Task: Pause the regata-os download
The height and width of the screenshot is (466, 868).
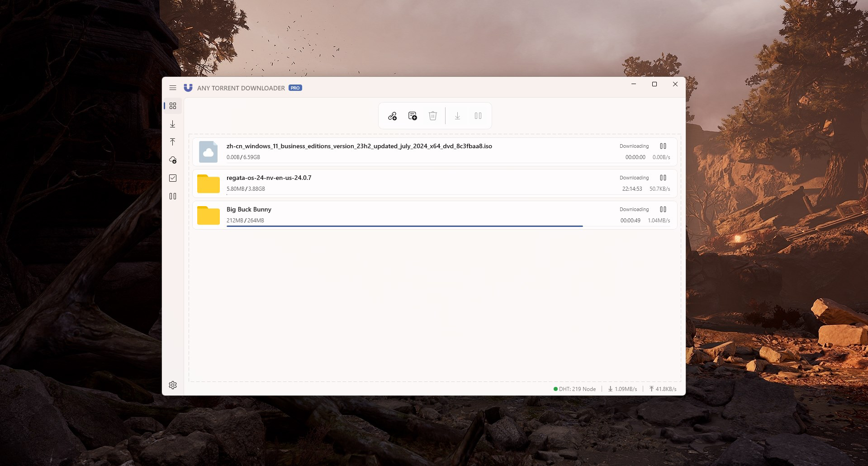Action: (x=663, y=178)
